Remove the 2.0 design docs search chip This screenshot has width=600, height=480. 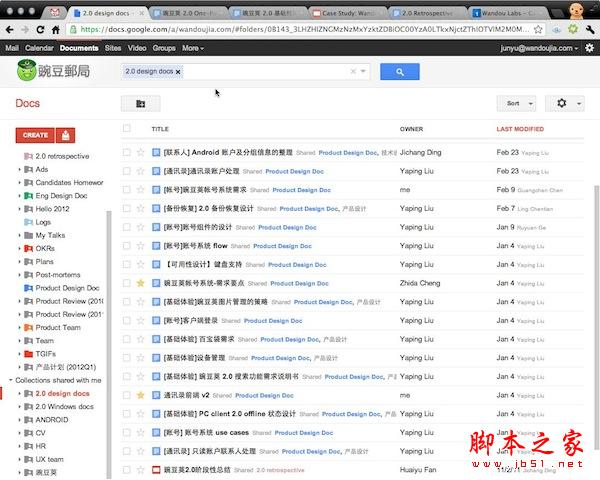click(178, 72)
